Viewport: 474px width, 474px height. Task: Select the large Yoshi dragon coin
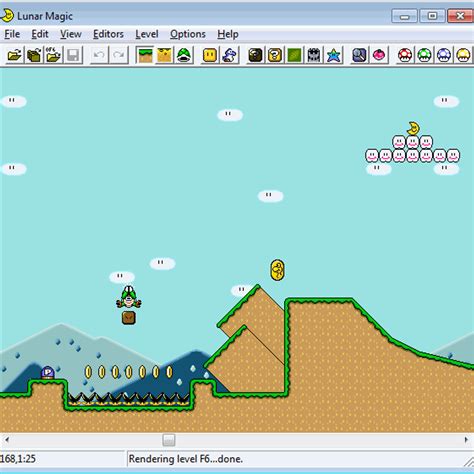pos(277,270)
